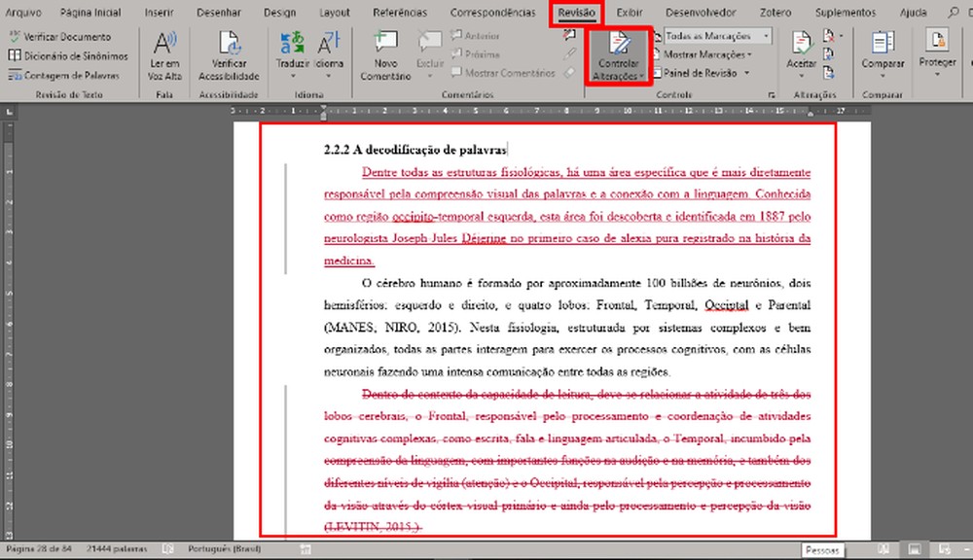Click the change bar beside the inserted paragraph
Image resolution: width=973 pixels, height=560 pixels.
(285, 219)
